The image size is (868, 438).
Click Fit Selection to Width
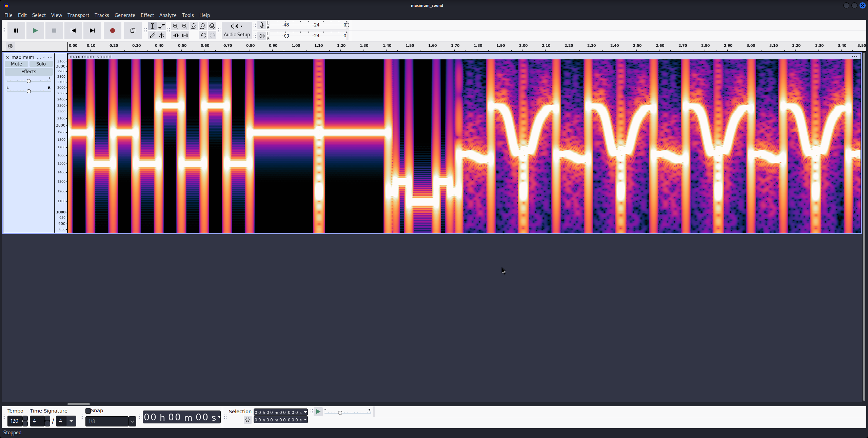coord(194,26)
